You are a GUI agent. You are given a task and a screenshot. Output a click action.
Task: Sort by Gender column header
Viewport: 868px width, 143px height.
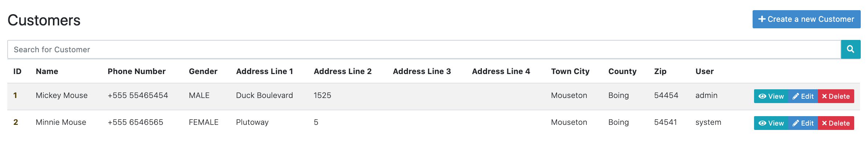(x=203, y=71)
